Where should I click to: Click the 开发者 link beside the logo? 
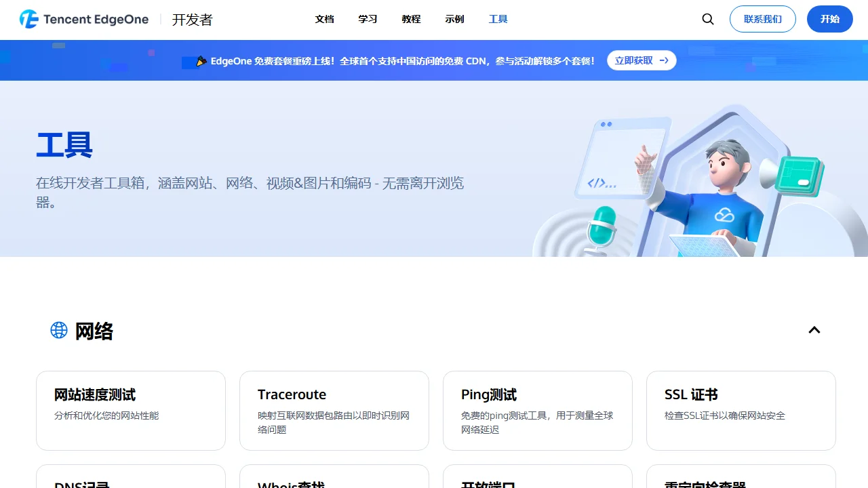pyautogui.click(x=192, y=20)
